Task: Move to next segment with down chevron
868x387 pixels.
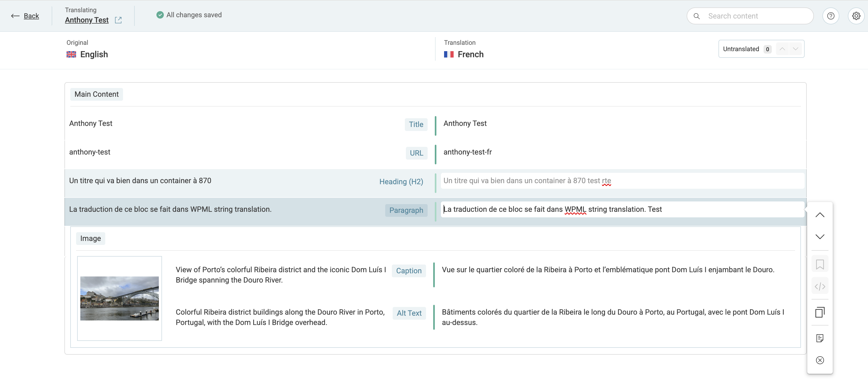Action: point(819,236)
